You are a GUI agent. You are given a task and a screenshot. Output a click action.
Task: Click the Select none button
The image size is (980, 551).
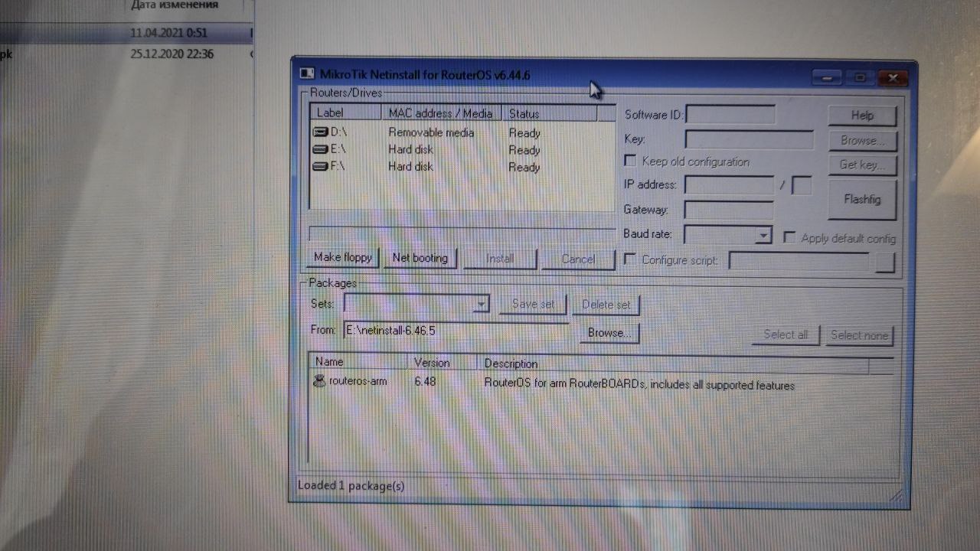(859, 335)
